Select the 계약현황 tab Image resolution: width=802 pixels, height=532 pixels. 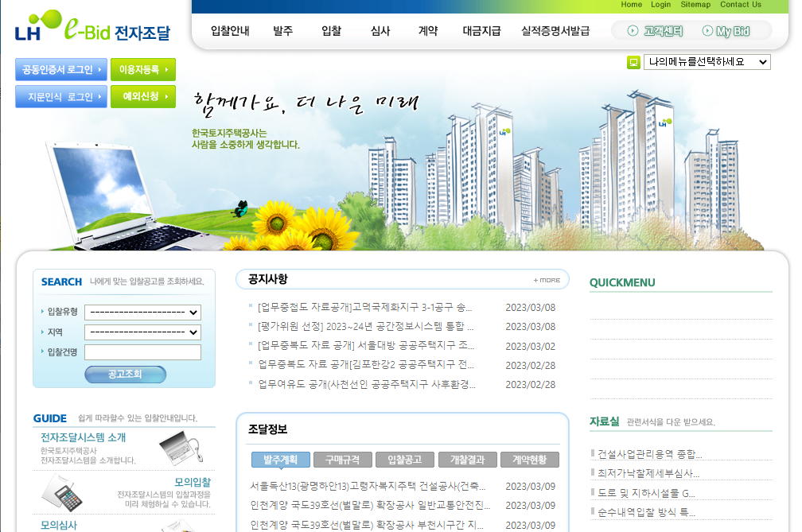(x=529, y=460)
